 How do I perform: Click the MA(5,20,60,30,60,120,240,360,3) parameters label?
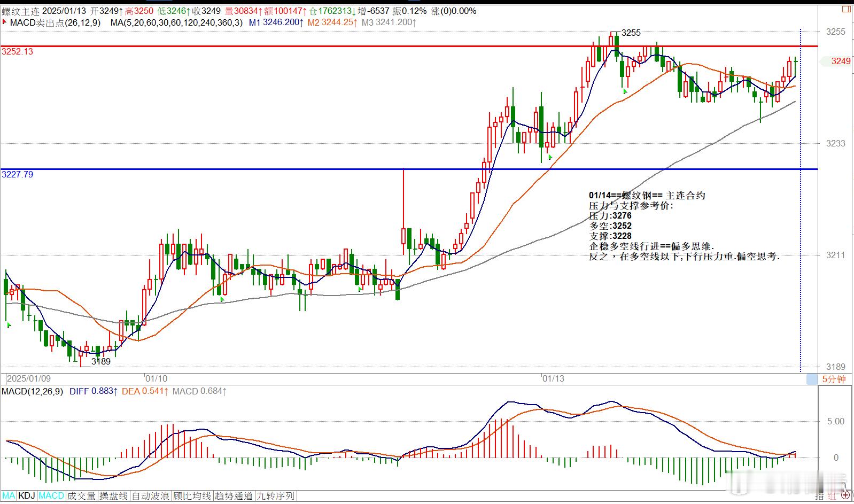176,22
